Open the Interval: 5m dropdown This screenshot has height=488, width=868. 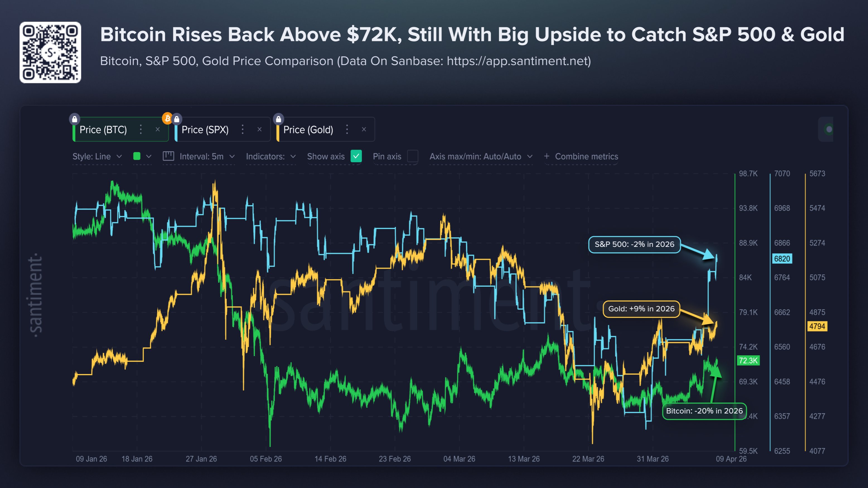coord(207,157)
